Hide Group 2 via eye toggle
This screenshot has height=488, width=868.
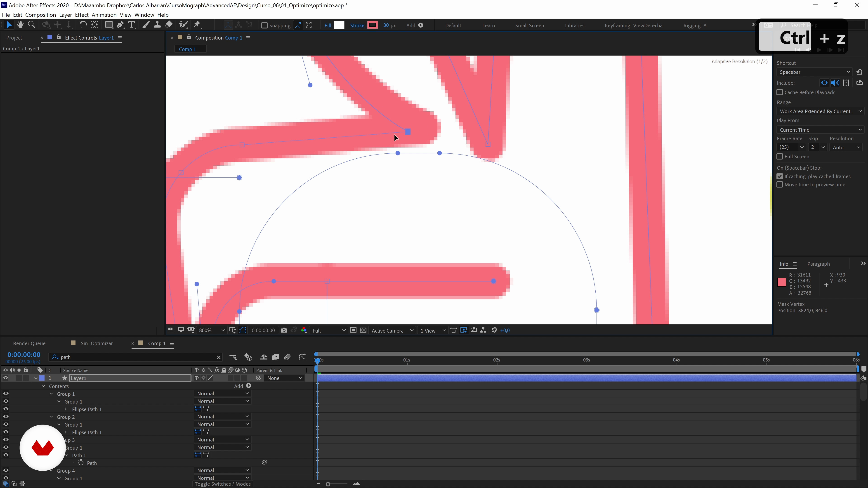click(6, 417)
